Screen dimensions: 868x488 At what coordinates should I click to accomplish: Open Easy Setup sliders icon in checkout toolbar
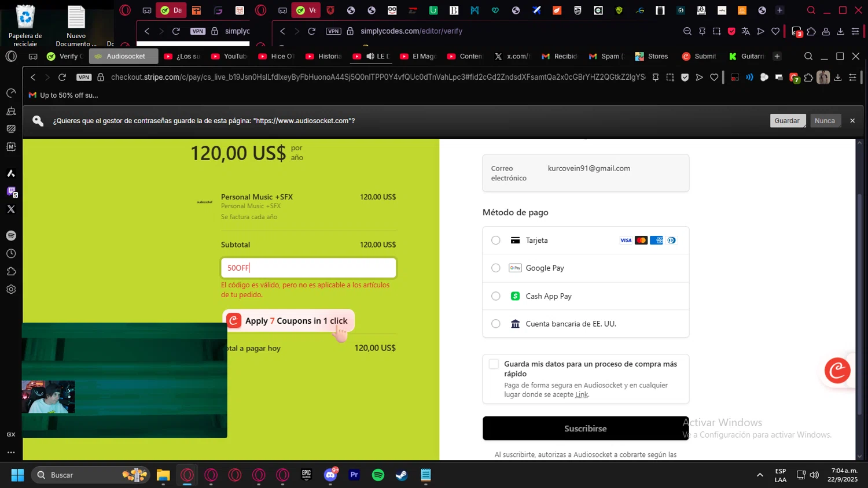point(852,77)
